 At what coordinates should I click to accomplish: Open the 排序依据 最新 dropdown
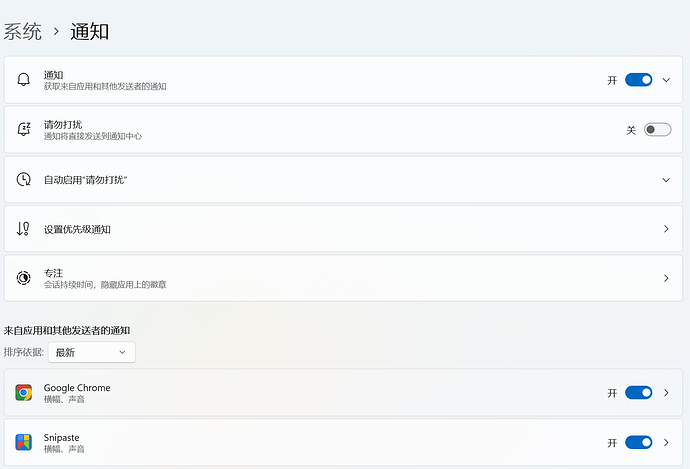pos(92,352)
